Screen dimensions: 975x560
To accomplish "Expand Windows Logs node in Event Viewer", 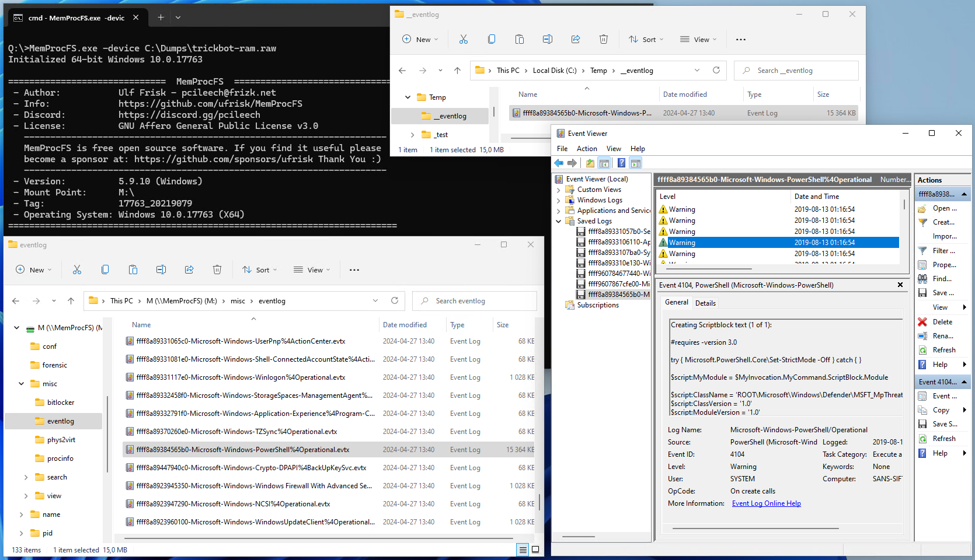I will [x=559, y=200].
